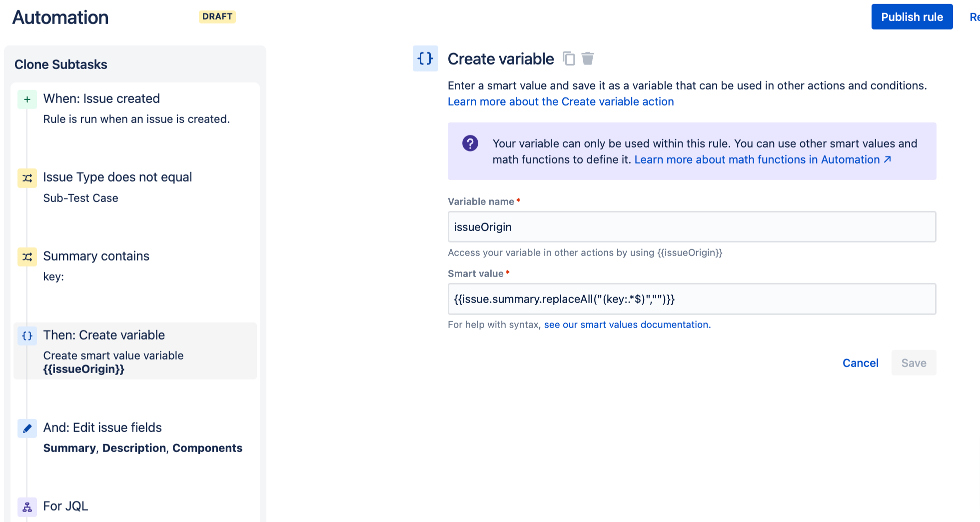Select the condition icon on Summary contains
Viewport: 980px width, 522px height.
click(x=27, y=256)
